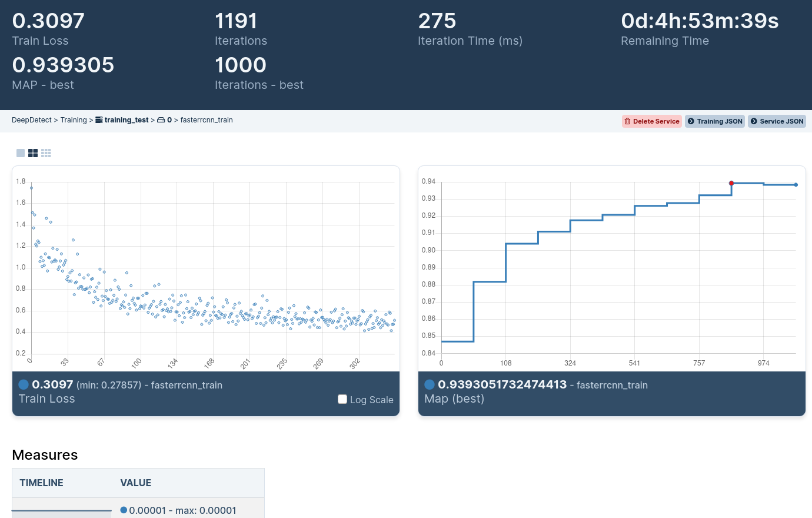
Task: Click the blue dot beside Map best value
Action: point(430,384)
